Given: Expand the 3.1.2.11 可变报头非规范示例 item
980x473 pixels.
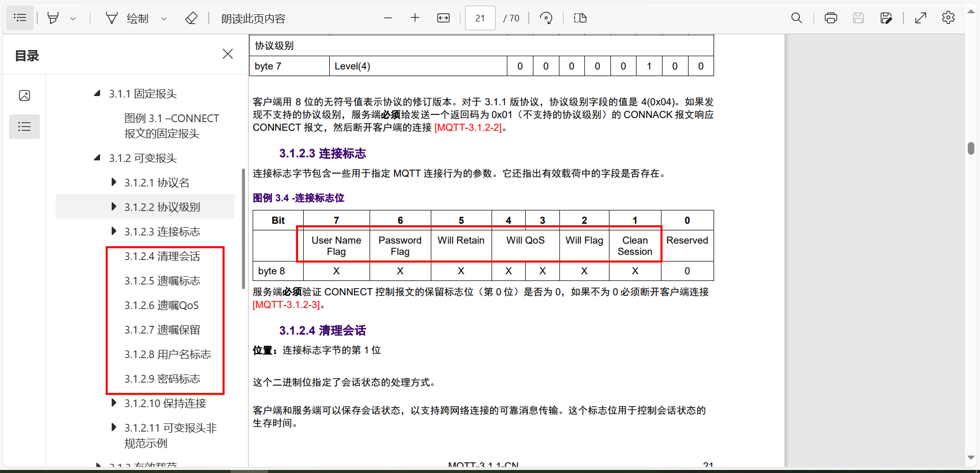Looking at the screenshot, I should [x=113, y=427].
